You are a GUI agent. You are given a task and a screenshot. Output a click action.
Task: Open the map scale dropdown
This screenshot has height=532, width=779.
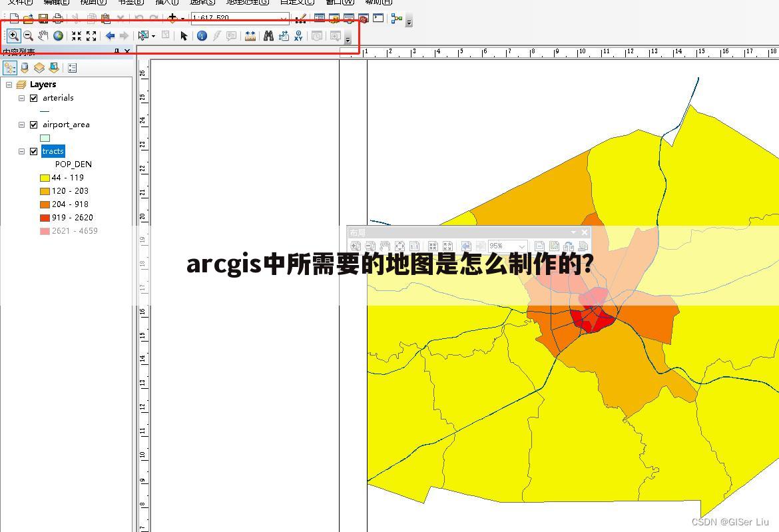coord(284,19)
